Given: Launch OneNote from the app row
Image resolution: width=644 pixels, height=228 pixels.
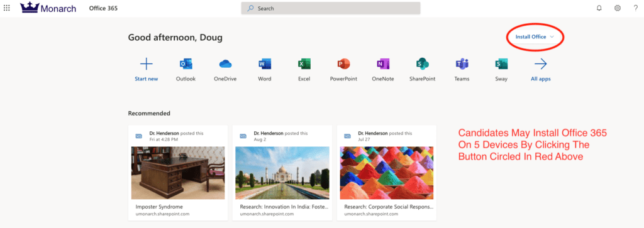Looking at the screenshot, I should point(383,64).
